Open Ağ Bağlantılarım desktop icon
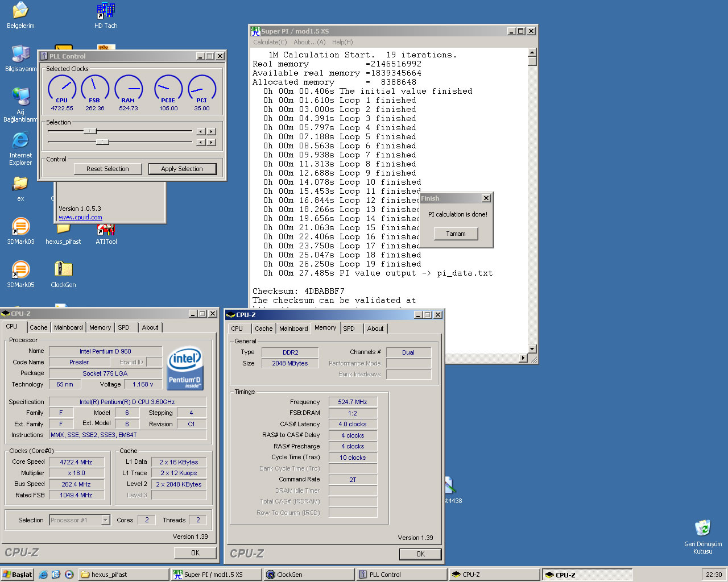This screenshot has height=582, width=728. coord(20,105)
